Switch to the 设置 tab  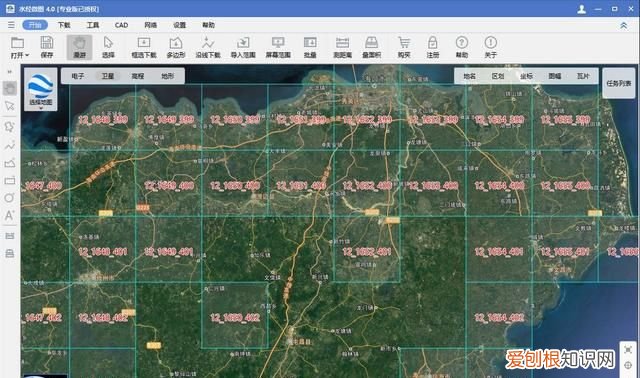180,25
